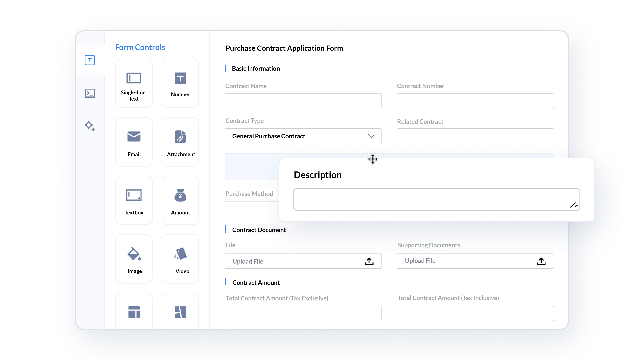Image resolution: width=644 pixels, height=360 pixels.
Task: Click the Upload File button for Supporting Documents
Action: [475, 260]
